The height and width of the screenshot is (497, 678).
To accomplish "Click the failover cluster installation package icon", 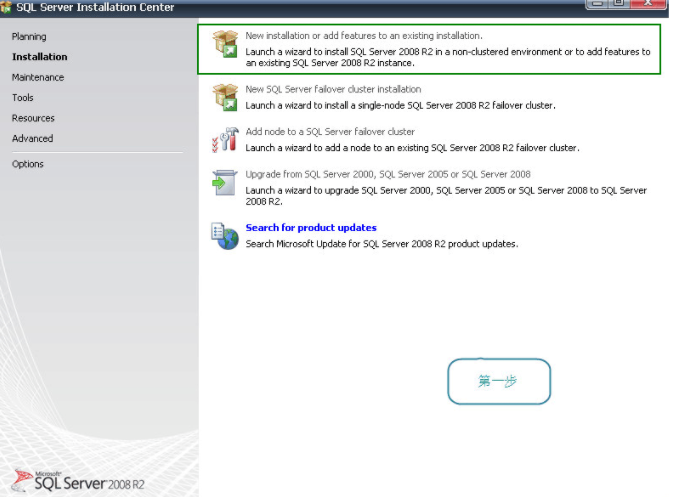I will click(x=225, y=97).
